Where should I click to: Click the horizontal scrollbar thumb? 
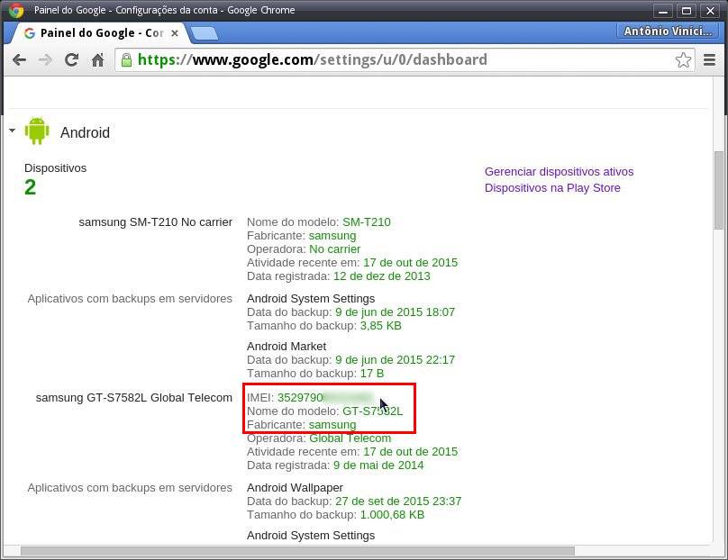click(x=297, y=551)
